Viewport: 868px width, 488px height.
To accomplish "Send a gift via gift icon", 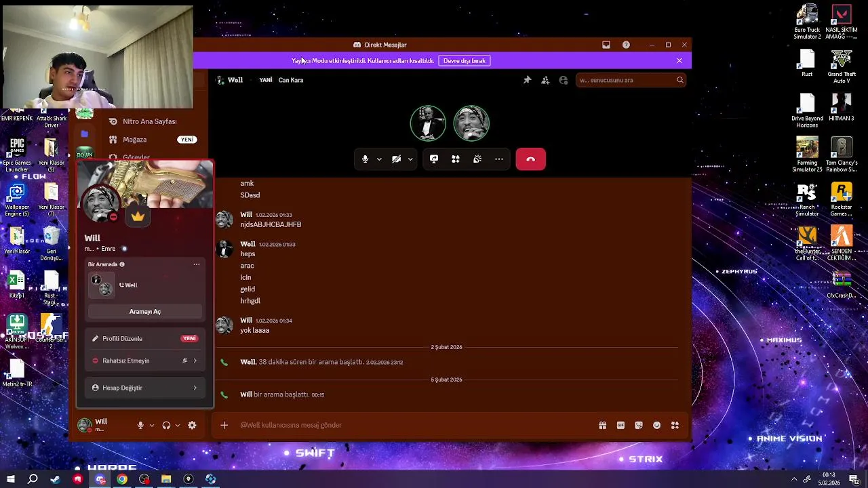I will [x=602, y=425].
